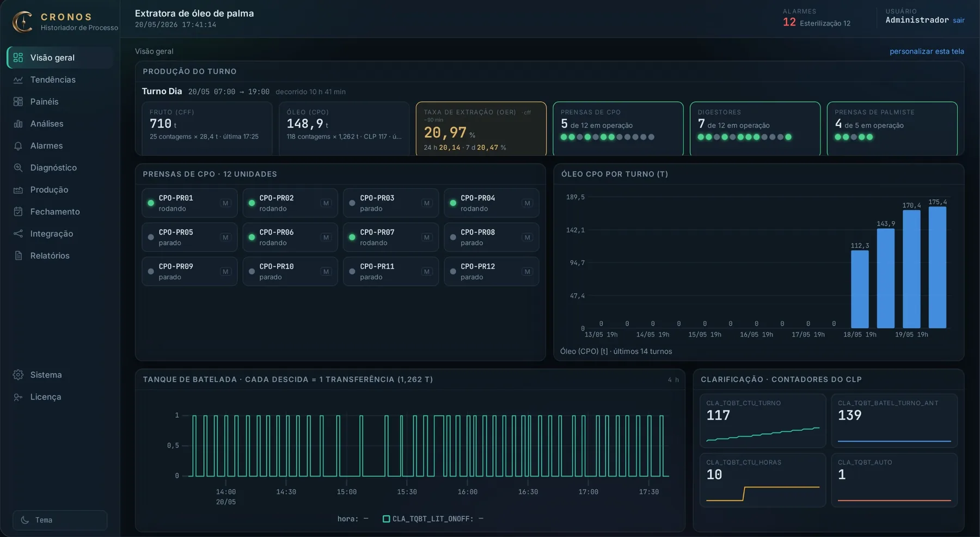Toggle the CLA_TQBT_LIT_ONOFF legend box
The width and height of the screenshot is (980, 537).
coord(386,519)
